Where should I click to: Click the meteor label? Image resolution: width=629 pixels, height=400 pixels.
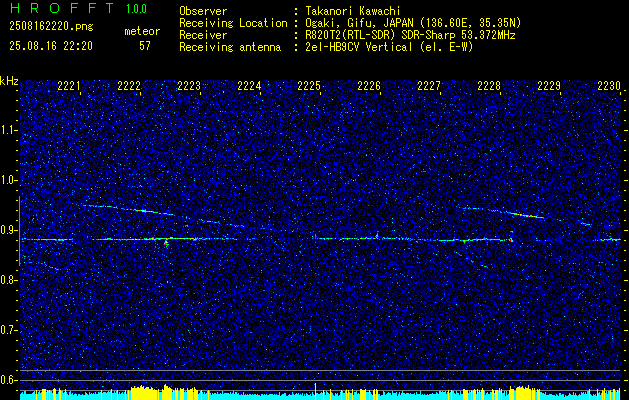(x=142, y=32)
